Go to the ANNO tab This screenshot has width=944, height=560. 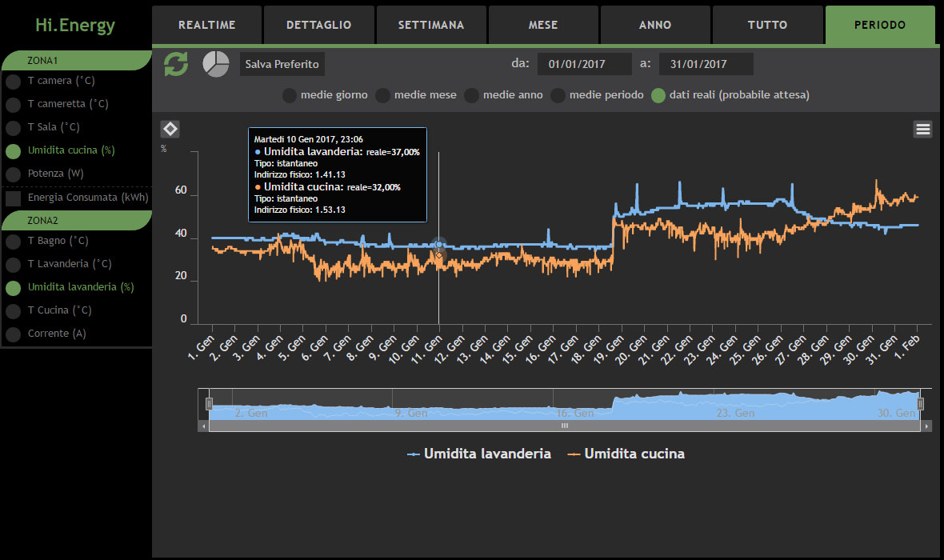click(655, 25)
